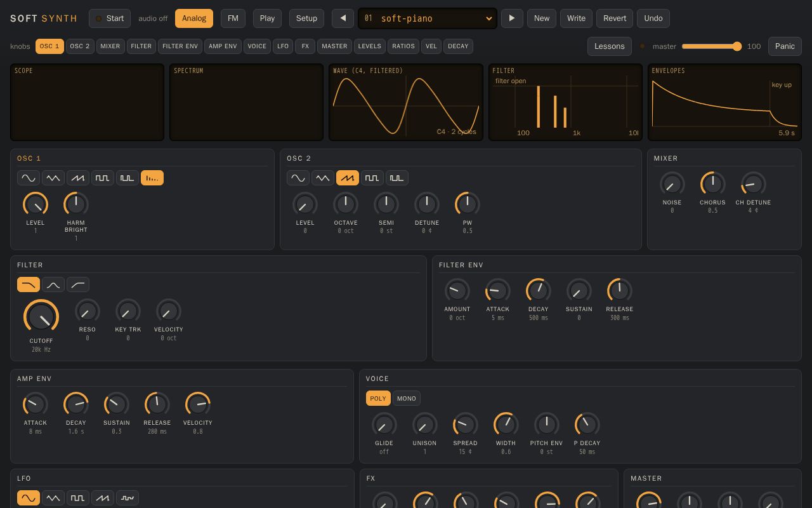Screen dimensions: 812x508
Task: Open the FILTER ENV knobs tab
Action: [x=180, y=46]
